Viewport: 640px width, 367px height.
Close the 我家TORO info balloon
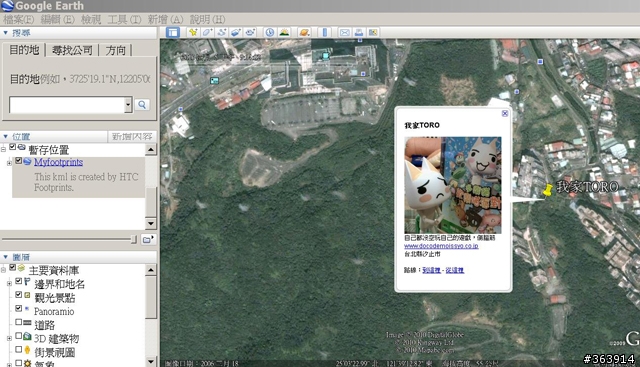pos(505,113)
